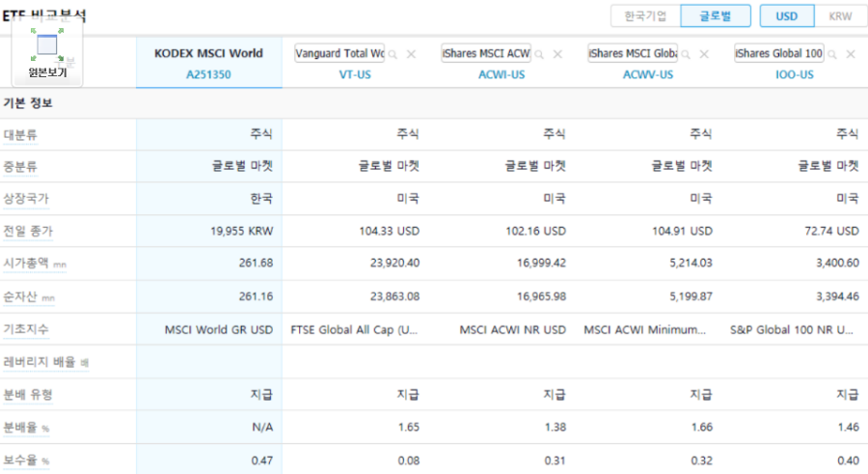This screenshot has width=868, height=474.
Task: Remove the IOO-US comparison column
Action: [x=851, y=54]
